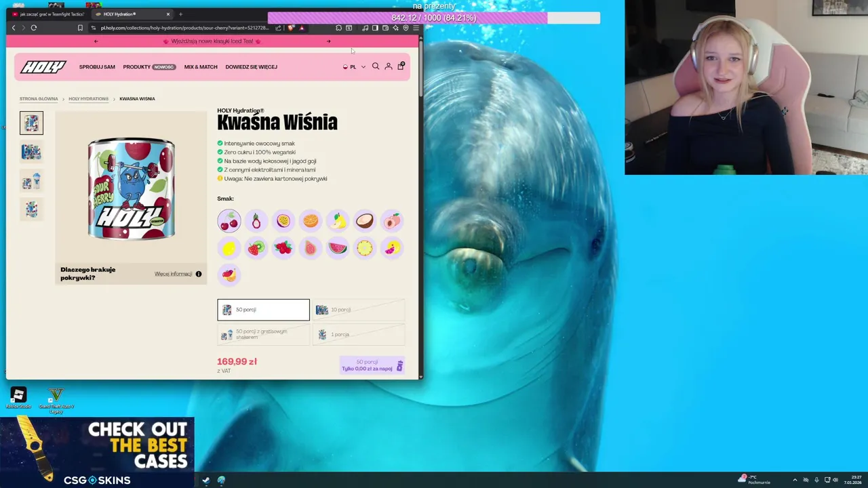Pick the orange flavor icon
Image resolution: width=868 pixels, height=488 pixels.
coord(311,221)
